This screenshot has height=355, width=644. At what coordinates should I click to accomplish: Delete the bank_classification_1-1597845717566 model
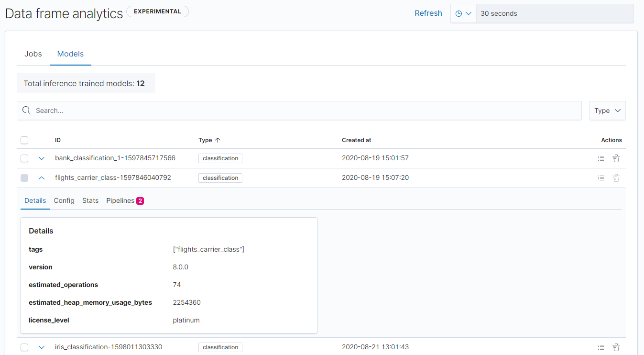tap(616, 158)
